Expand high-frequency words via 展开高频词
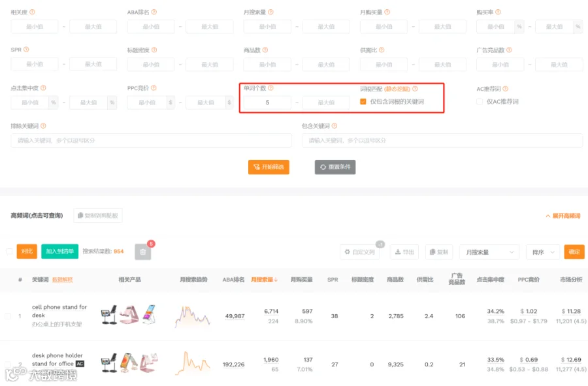Image resolution: width=588 pixels, height=386 pixels. click(563, 216)
